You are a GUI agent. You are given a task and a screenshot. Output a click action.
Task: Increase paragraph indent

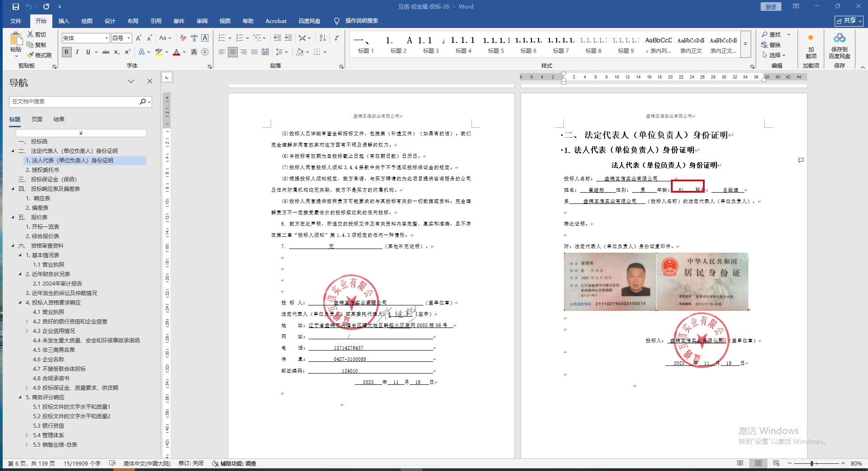(288, 38)
